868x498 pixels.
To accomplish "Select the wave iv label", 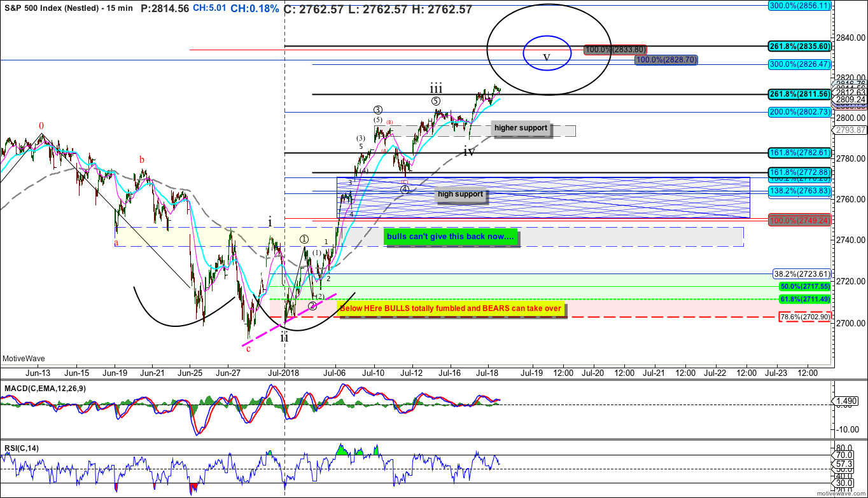I will pos(468,151).
